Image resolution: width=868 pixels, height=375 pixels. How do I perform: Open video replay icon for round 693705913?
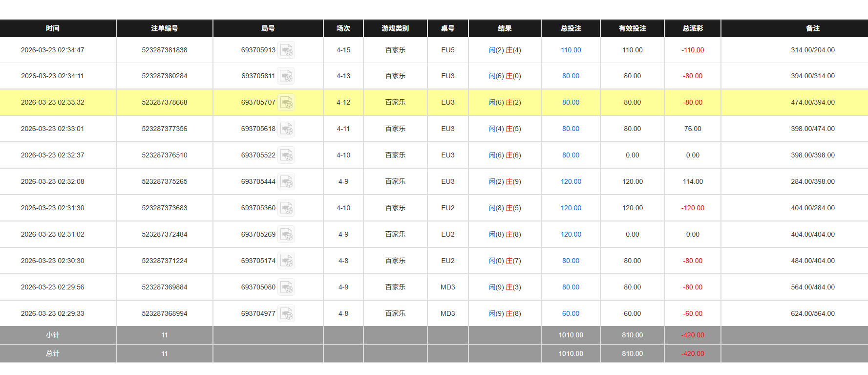tap(286, 50)
